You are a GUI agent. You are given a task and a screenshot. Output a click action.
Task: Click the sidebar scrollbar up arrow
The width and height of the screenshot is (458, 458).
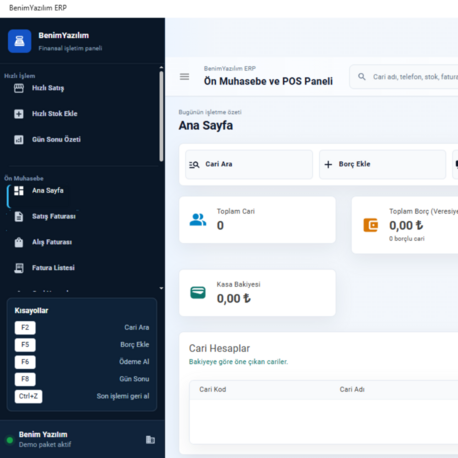click(x=161, y=67)
